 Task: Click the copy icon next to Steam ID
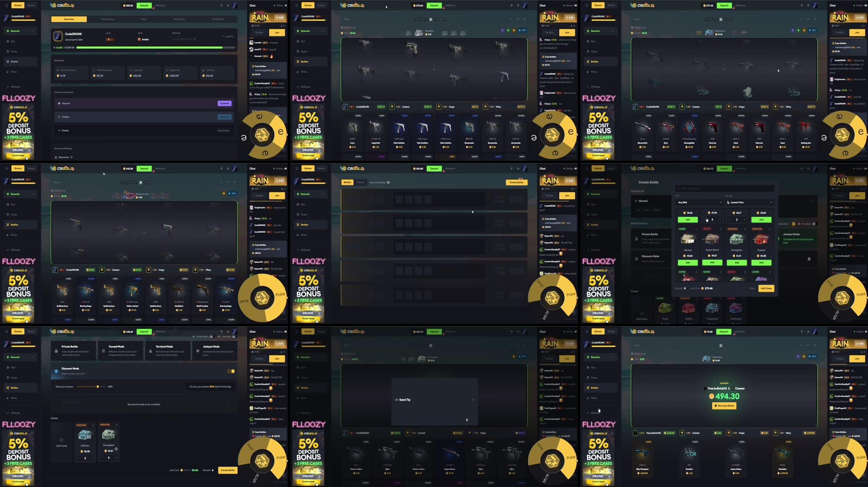194,39
